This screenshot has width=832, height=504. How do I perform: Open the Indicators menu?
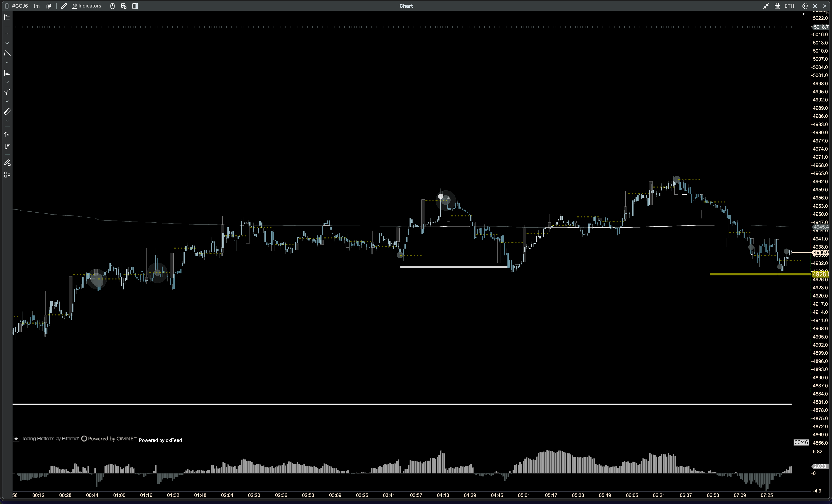[x=86, y=6]
